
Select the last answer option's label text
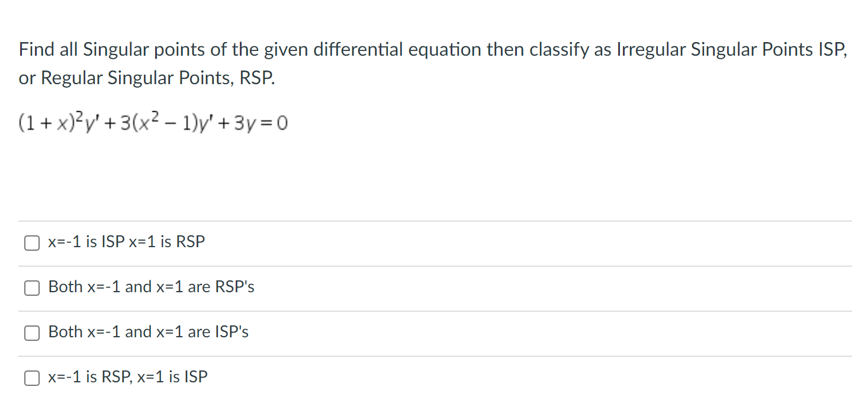127,376
